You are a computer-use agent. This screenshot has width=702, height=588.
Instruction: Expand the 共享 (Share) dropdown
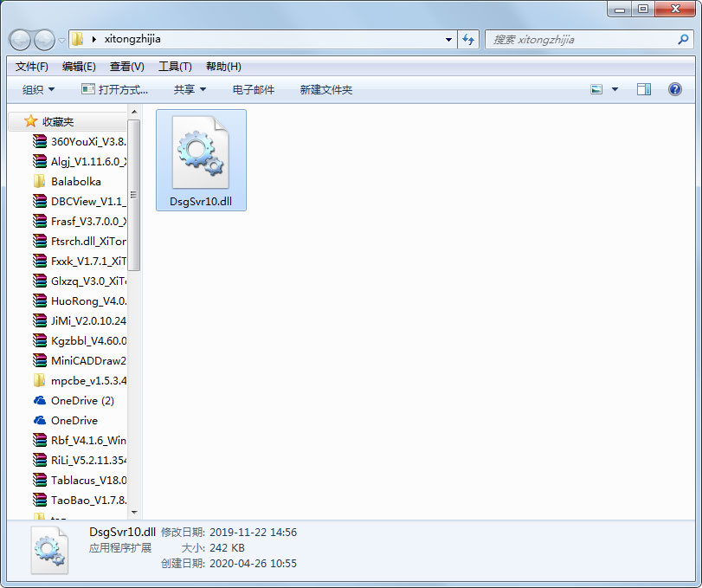tap(190, 89)
